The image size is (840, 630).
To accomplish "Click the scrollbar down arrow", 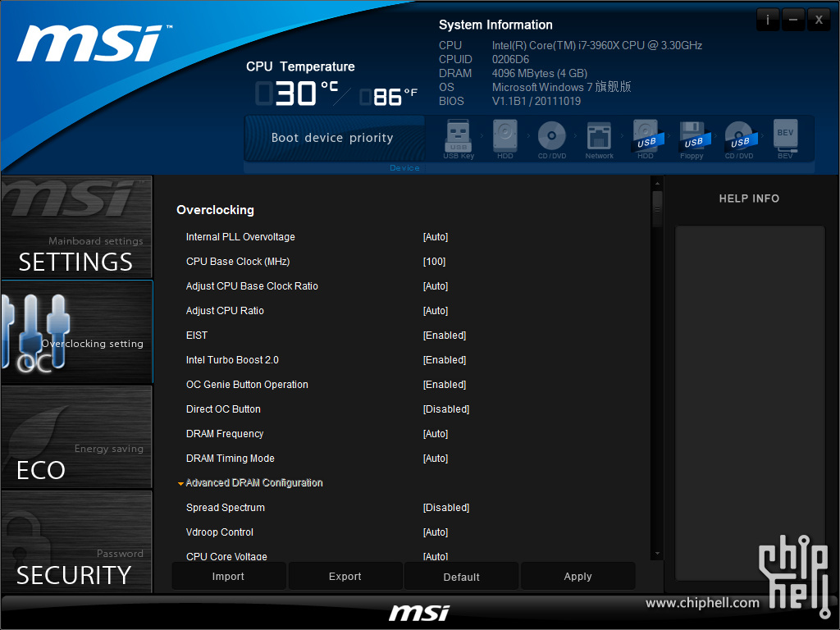I will [657, 554].
